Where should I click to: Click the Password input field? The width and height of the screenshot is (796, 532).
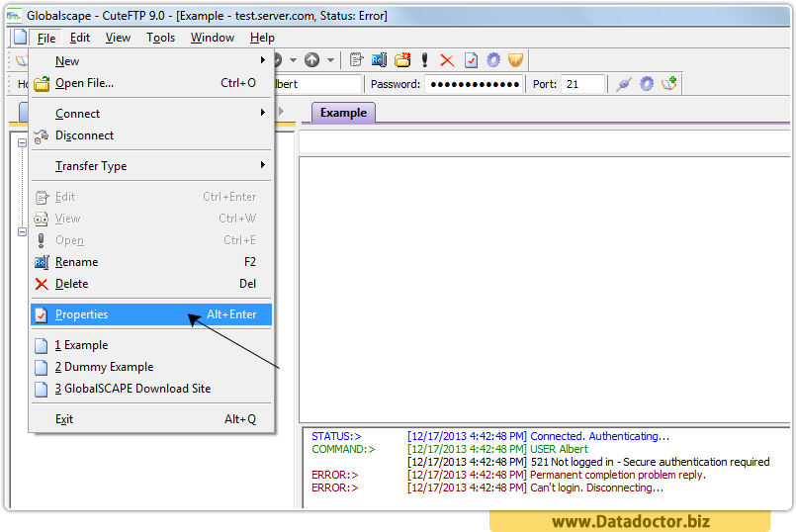point(475,84)
